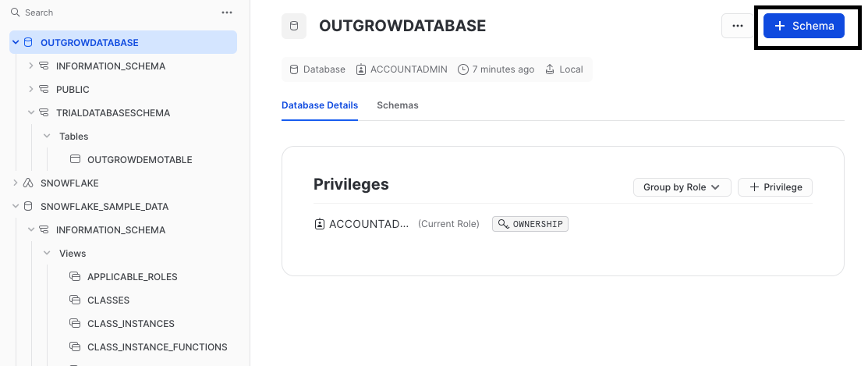
Task: Click the Search field in sidebar
Action: pos(117,12)
